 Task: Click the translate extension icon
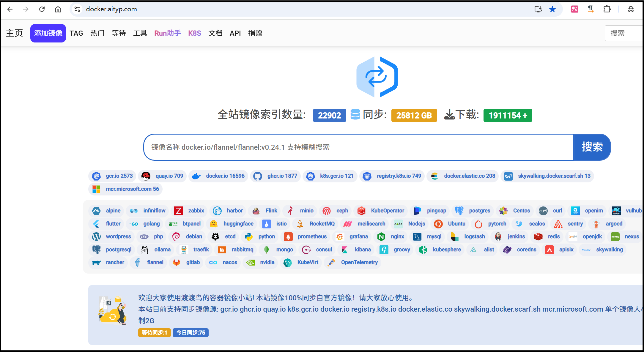[574, 9]
